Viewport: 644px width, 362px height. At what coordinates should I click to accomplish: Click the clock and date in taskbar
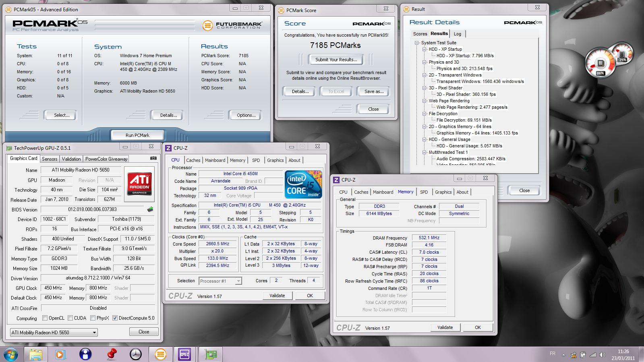point(623,355)
